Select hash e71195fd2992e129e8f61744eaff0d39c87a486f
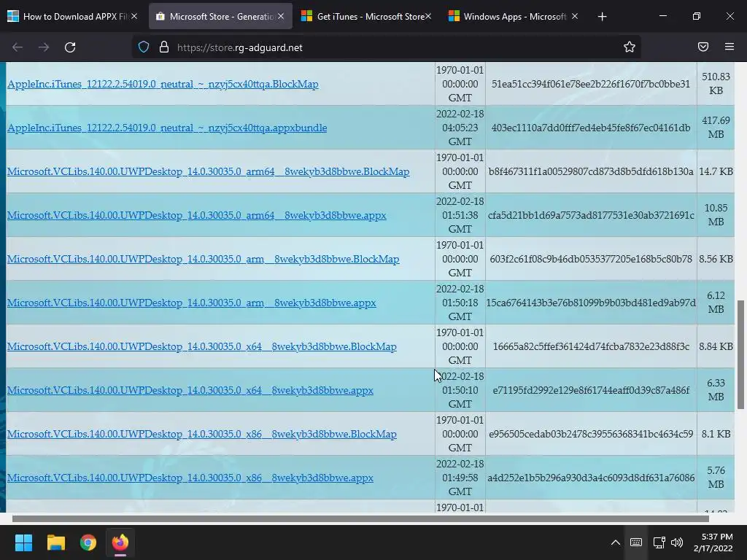This screenshot has width=747, height=560. click(x=591, y=391)
